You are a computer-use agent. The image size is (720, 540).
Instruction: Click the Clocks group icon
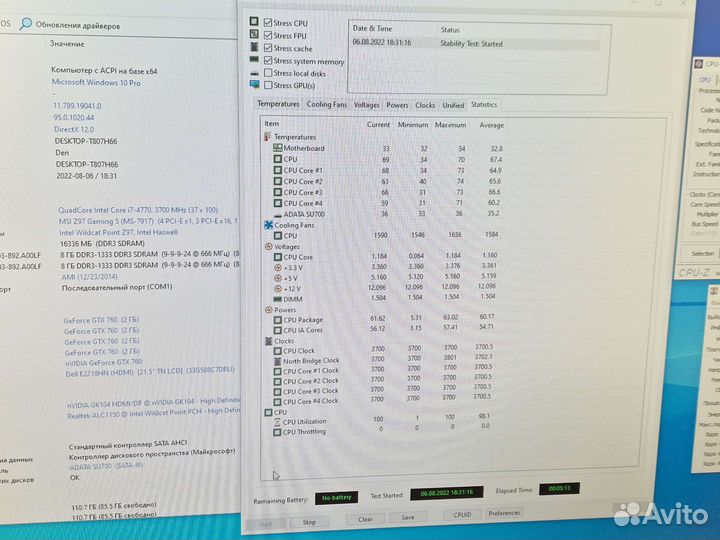pyautogui.click(x=269, y=341)
